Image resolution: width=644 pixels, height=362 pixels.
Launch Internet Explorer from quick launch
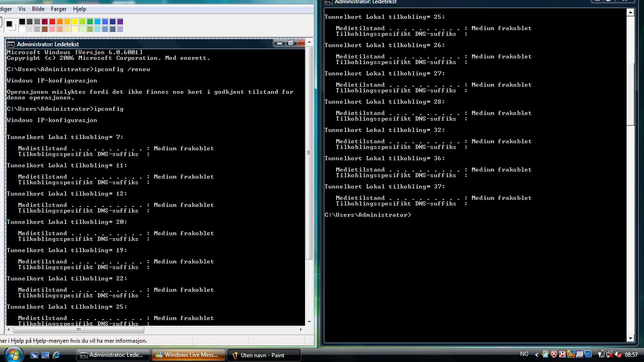point(56,355)
